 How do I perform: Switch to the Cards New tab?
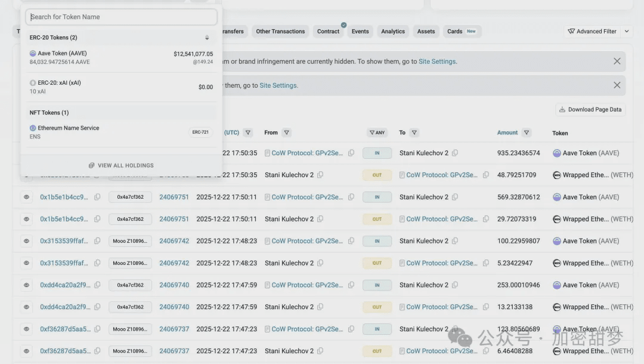[x=462, y=31]
